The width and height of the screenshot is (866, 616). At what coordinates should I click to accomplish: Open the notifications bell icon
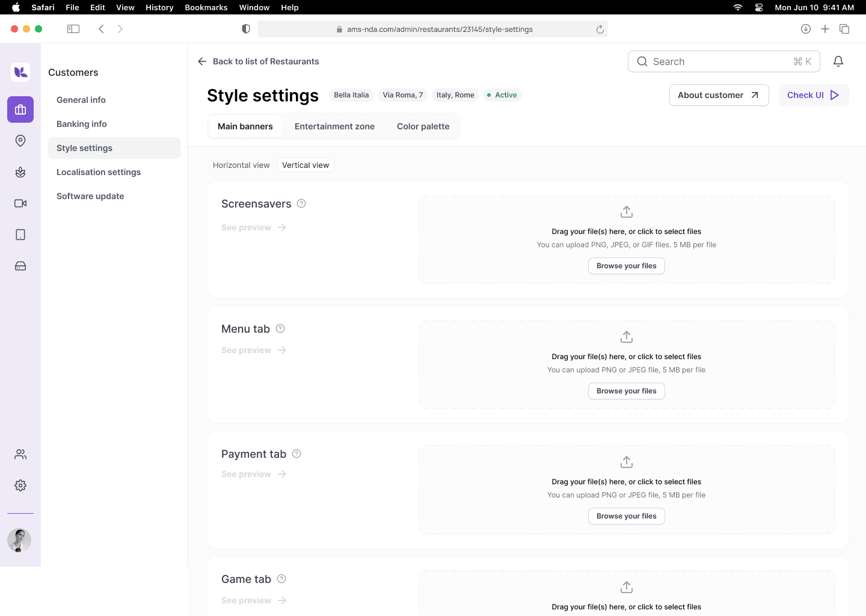pos(838,61)
